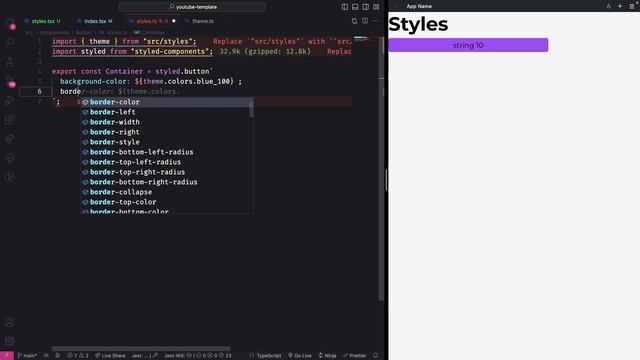Split the editor to the right
This screenshot has width=640, height=360.
click(365, 21)
